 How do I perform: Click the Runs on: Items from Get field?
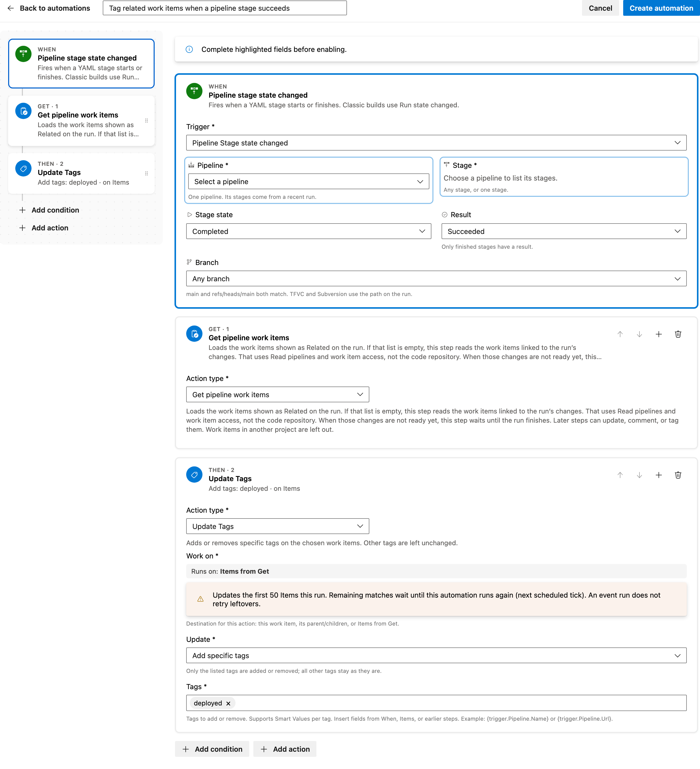point(436,571)
